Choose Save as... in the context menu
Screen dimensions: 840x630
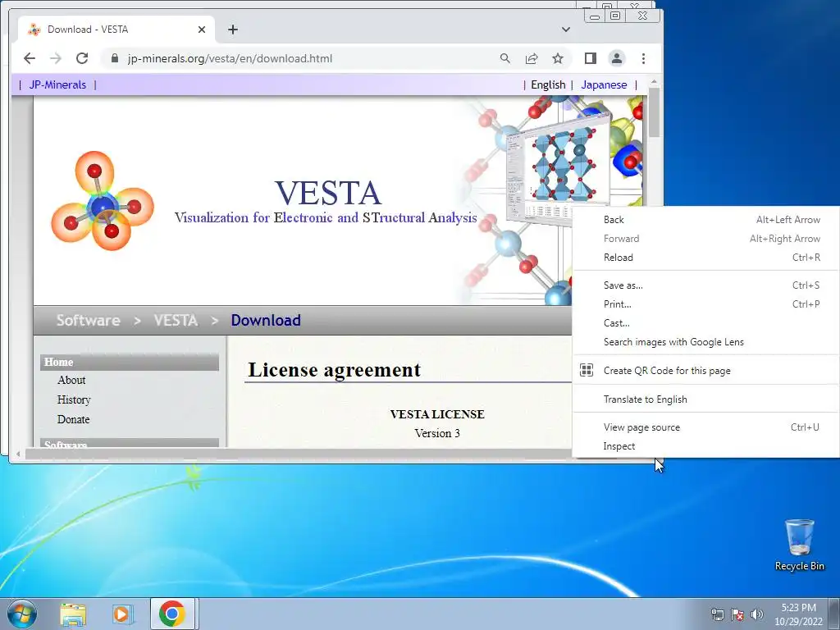pyautogui.click(x=706, y=285)
